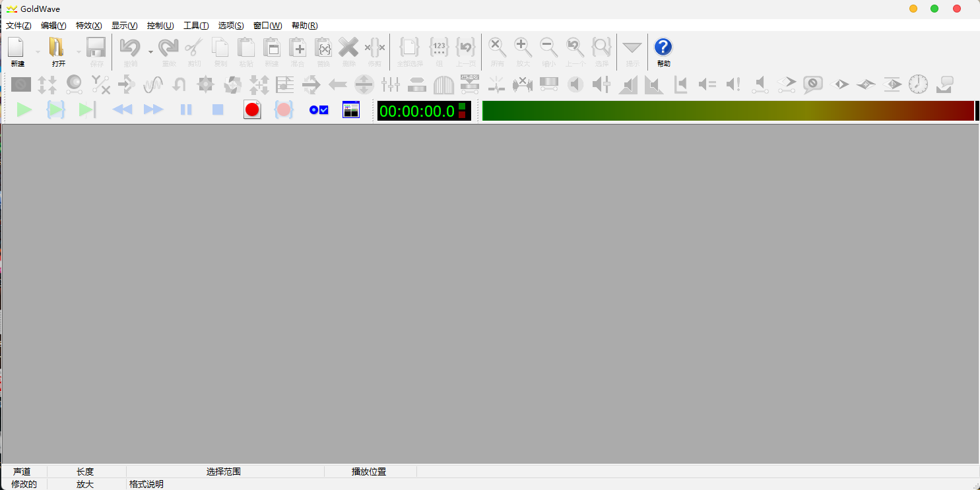Click play-selection button with blue braces
Screen dimensions: 980x490
56,110
